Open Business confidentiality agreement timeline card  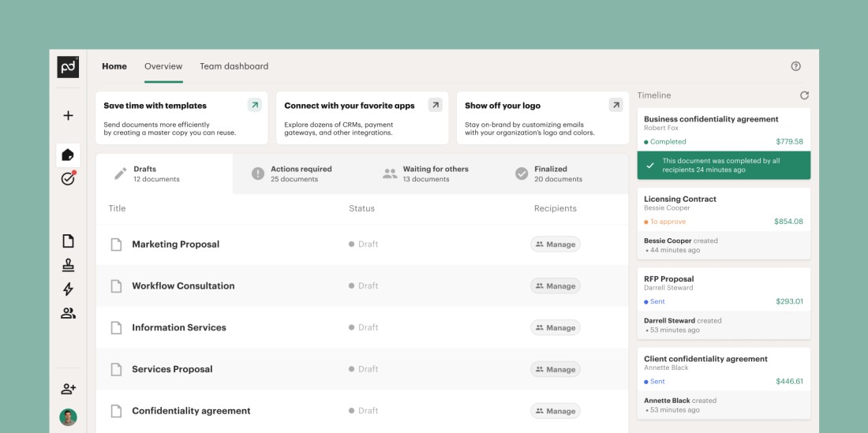[724, 144]
